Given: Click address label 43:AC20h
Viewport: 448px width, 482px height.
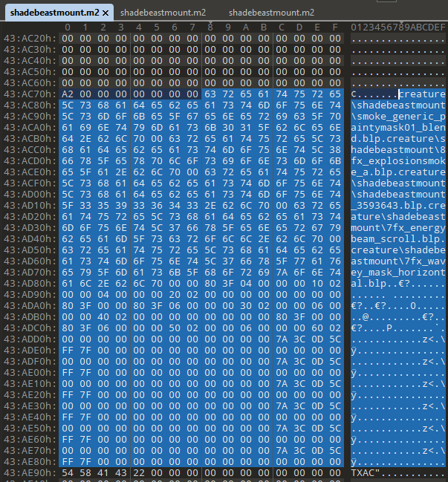Looking at the screenshot, I should (30, 39).
